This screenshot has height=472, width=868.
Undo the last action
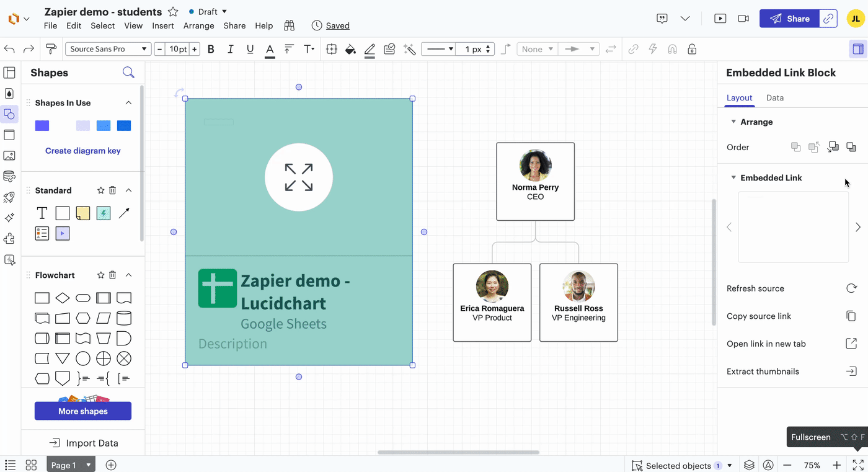click(9, 49)
